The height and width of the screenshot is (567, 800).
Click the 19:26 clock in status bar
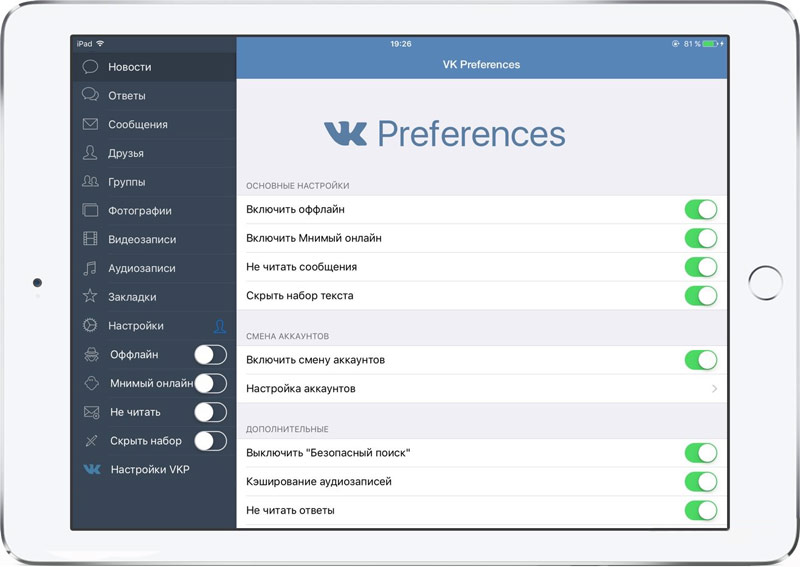click(401, 44)
